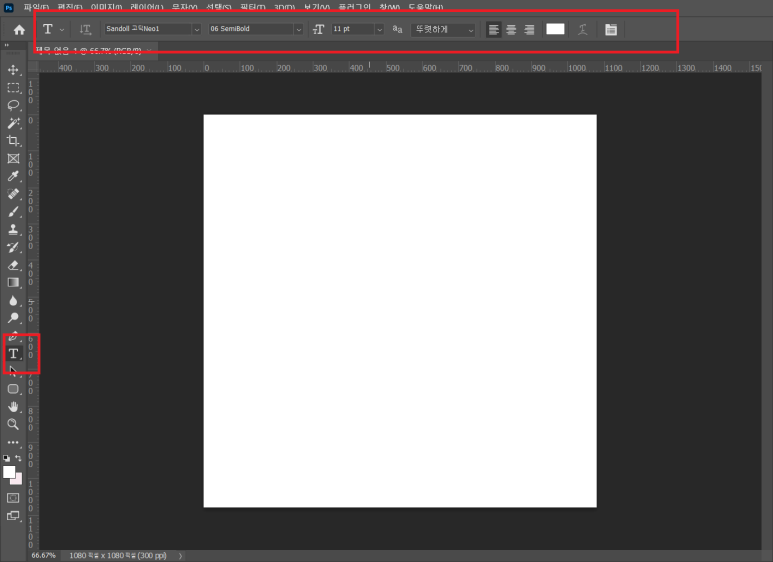This screenshot has width=773, height=562.
Task: Open the Create Warped Text dialog
Action: tap(583, 30)
